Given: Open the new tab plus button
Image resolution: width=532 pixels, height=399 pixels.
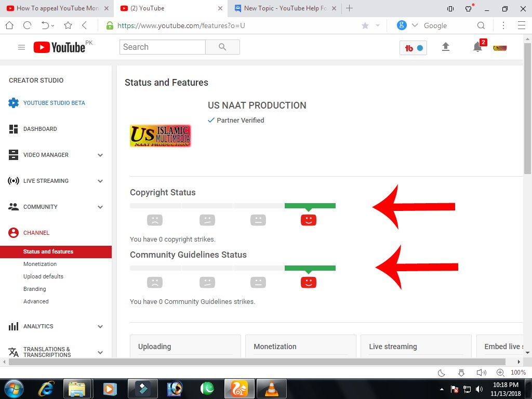Looking at the screenshot, I should [349, 8].
